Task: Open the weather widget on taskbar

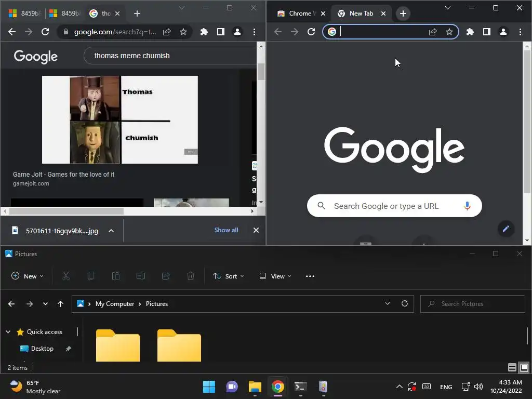Action: click(x=35, y=387)
